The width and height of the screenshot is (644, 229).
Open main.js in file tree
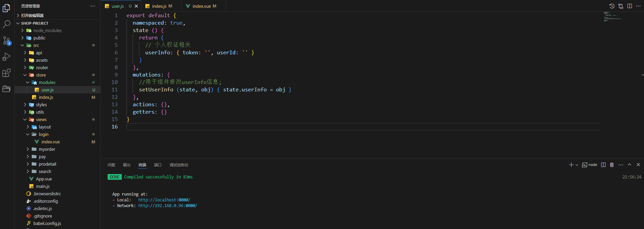[57, 186]
